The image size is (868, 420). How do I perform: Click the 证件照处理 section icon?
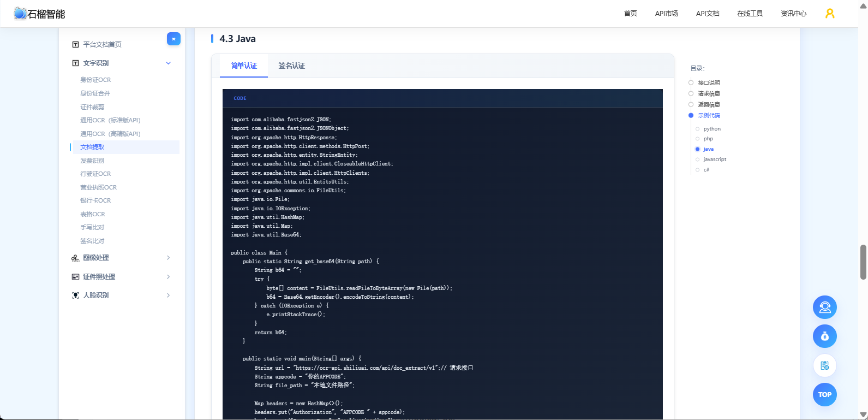click(75, 277)
